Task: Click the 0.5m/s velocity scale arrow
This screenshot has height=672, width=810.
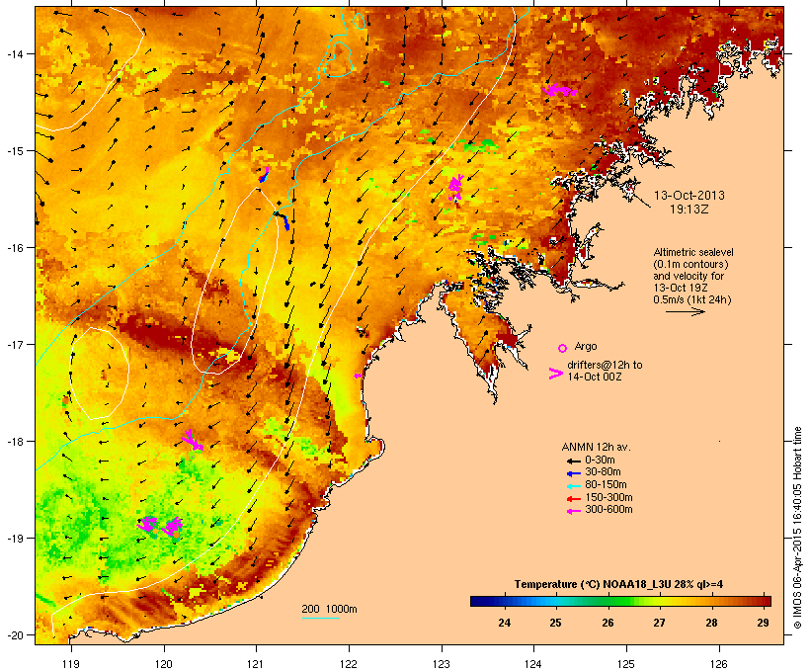Action: click(686, 311)
